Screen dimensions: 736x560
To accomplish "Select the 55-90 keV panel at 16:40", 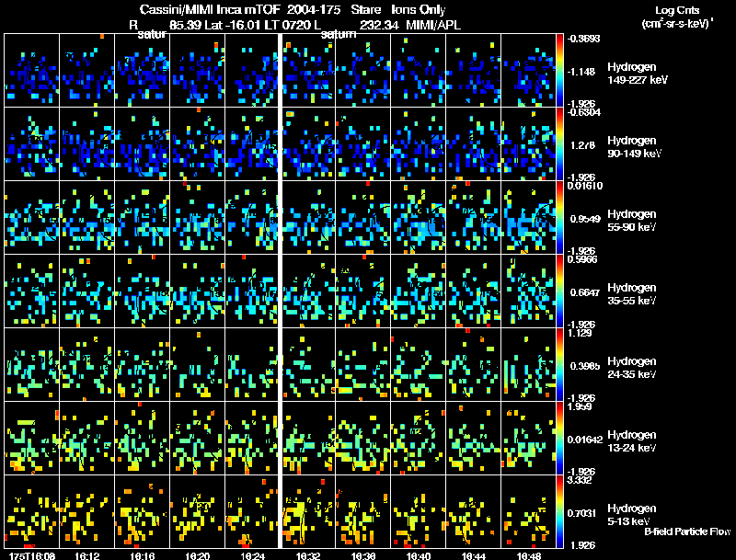I will pyautogui.click(x=419, y=218).
